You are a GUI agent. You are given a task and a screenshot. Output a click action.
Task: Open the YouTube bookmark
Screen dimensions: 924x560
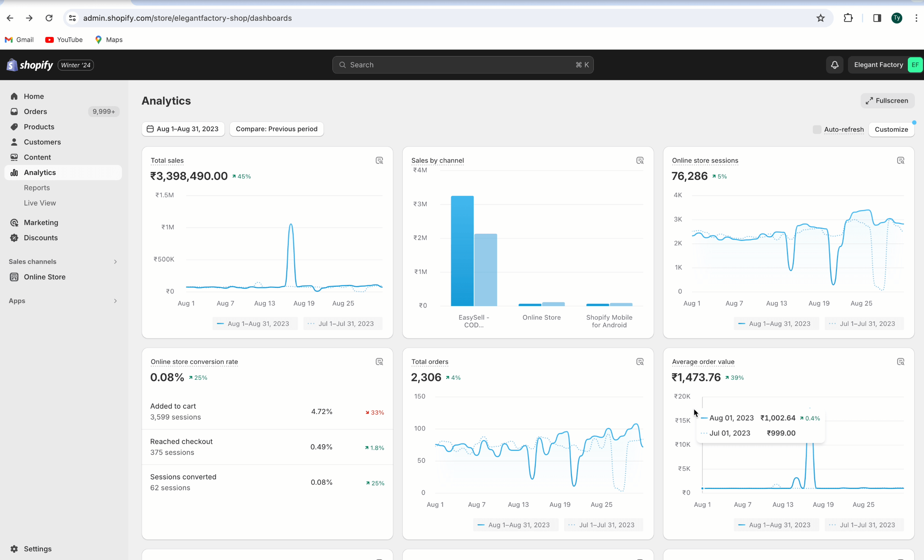pyautogui.click(x=64, y=40)
